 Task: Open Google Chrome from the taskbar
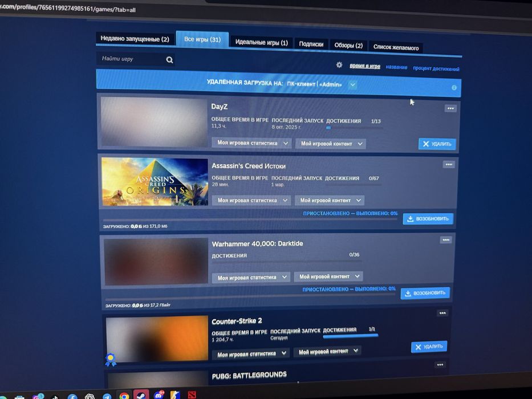(124, 396)
